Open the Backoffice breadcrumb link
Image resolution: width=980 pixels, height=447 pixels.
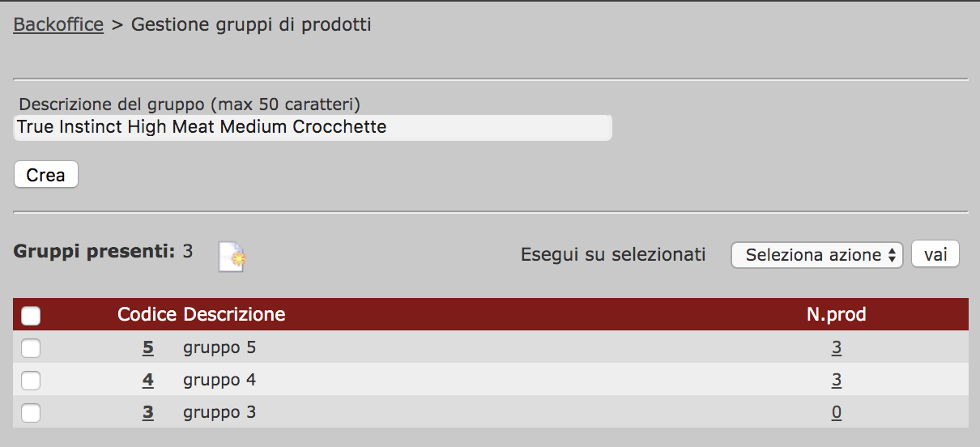pos(58,25)
